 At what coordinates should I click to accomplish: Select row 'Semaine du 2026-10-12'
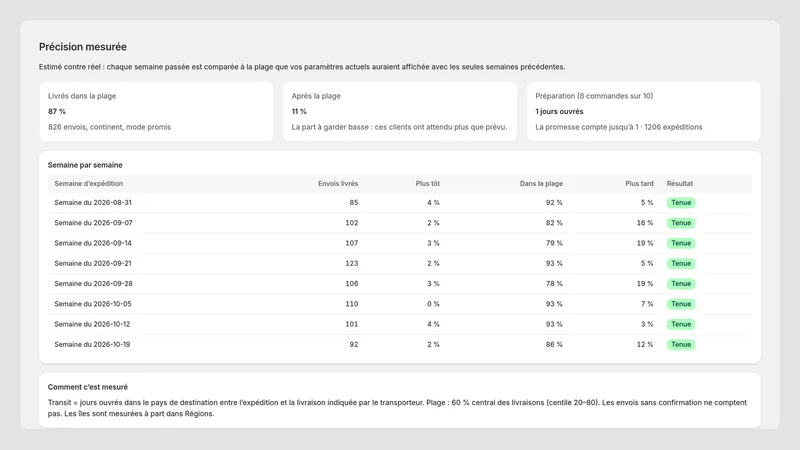pos(400,324)
